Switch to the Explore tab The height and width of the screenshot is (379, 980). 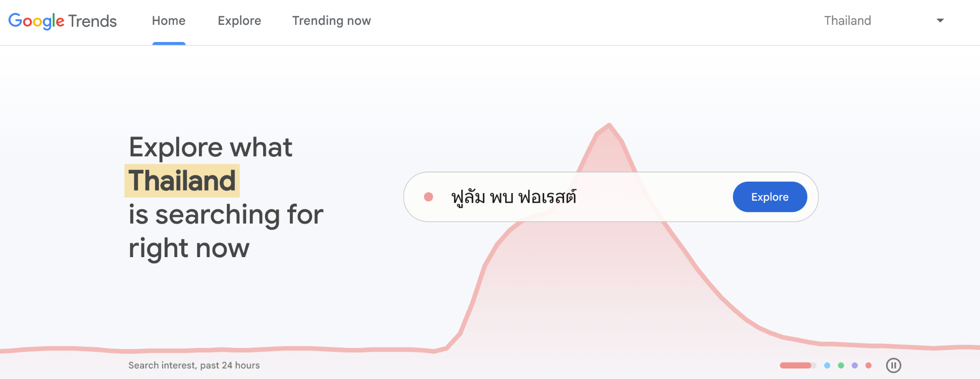[x=239, y=21]
